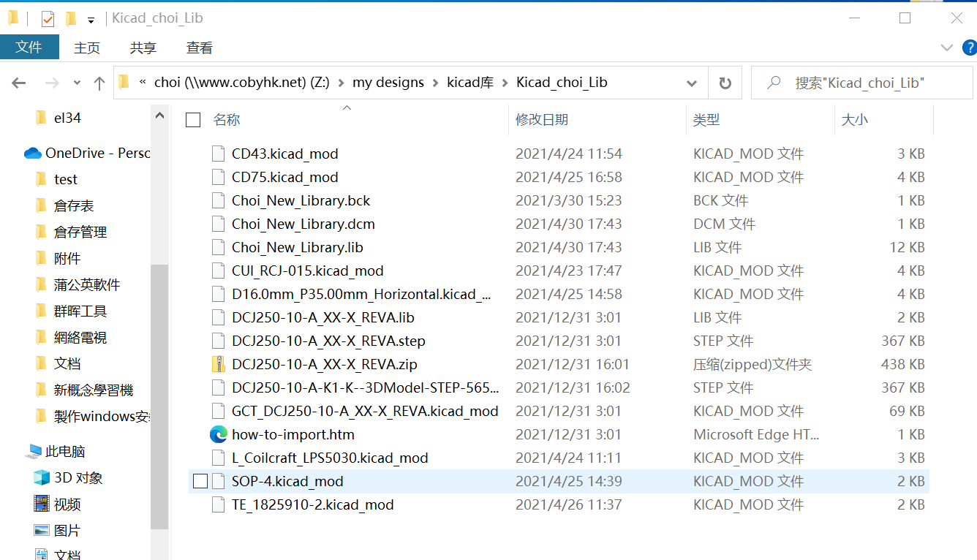Click the icon of DCJ250-10-A_XX-X_REVA.lib

218,317
